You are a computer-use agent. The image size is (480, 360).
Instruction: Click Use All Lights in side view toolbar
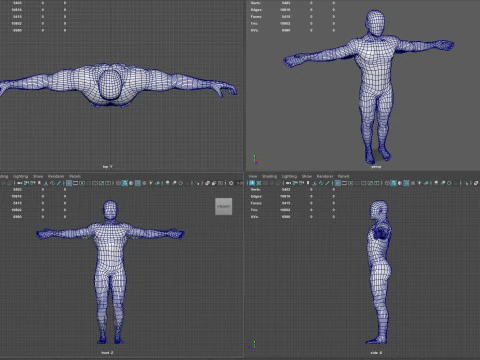(419, 183)
